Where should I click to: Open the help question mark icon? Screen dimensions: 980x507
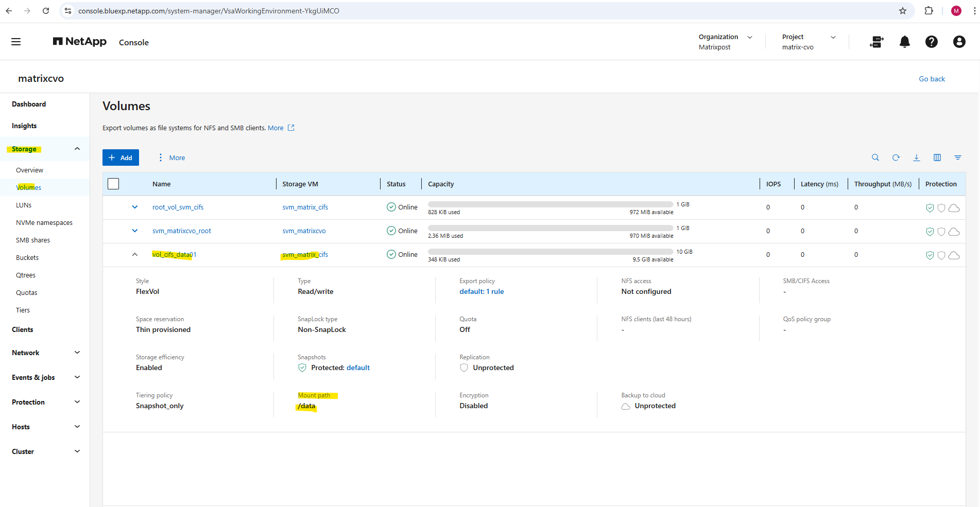(931, 42)
